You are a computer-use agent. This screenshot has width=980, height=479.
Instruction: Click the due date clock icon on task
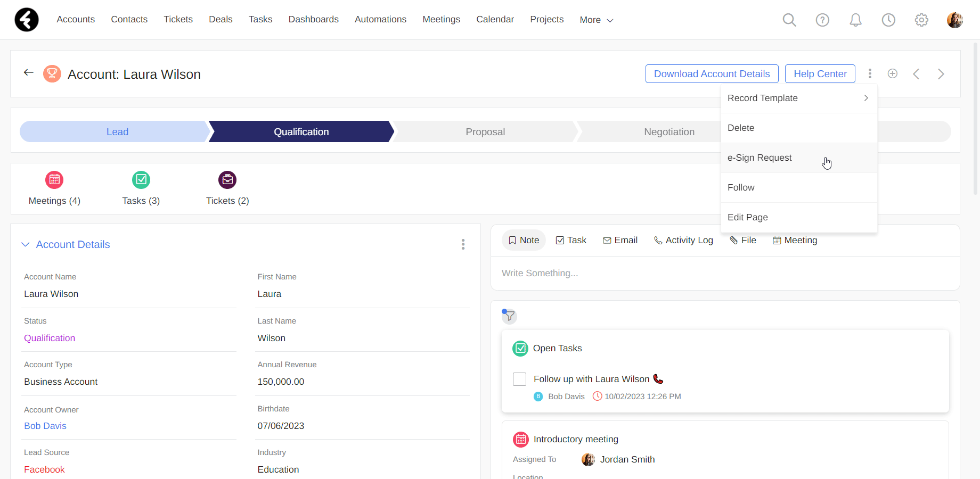pyautogui.click(x=598, y=396)
